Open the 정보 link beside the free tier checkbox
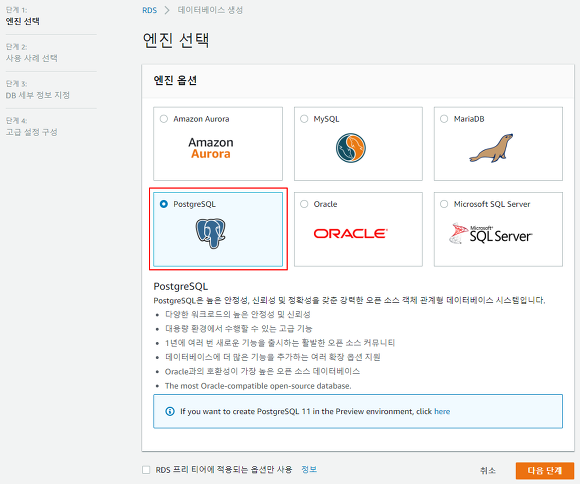The height and width of the screenshot is (484, 580). [x=309, y=470]
